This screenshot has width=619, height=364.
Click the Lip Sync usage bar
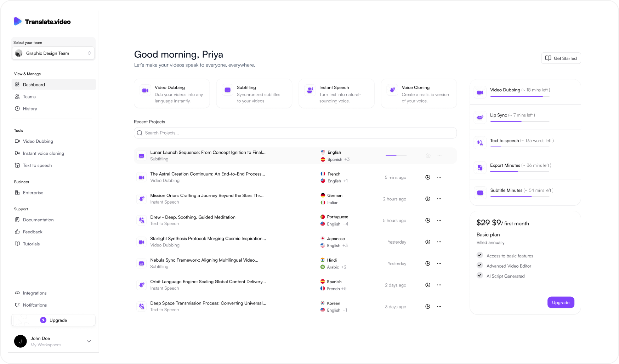pyautogui.click(x=520, y=121)
